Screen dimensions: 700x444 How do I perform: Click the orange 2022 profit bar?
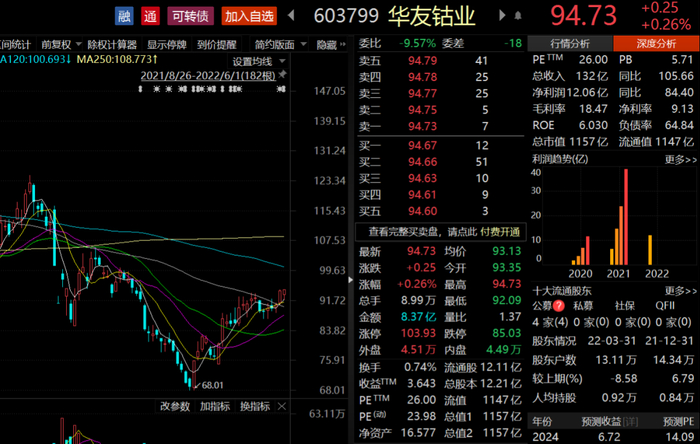tap(650, 250)
